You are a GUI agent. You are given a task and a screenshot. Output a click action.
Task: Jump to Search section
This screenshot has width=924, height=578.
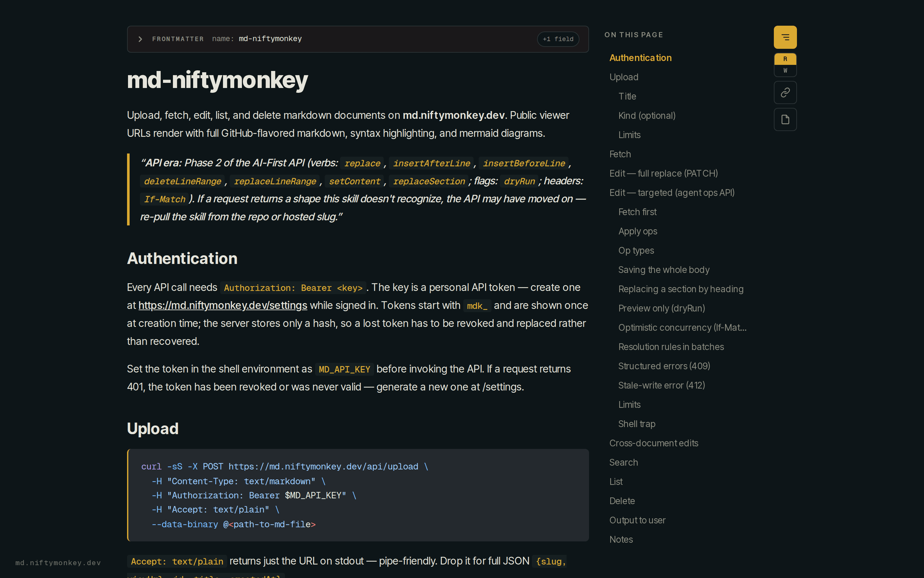coord(623,462)
